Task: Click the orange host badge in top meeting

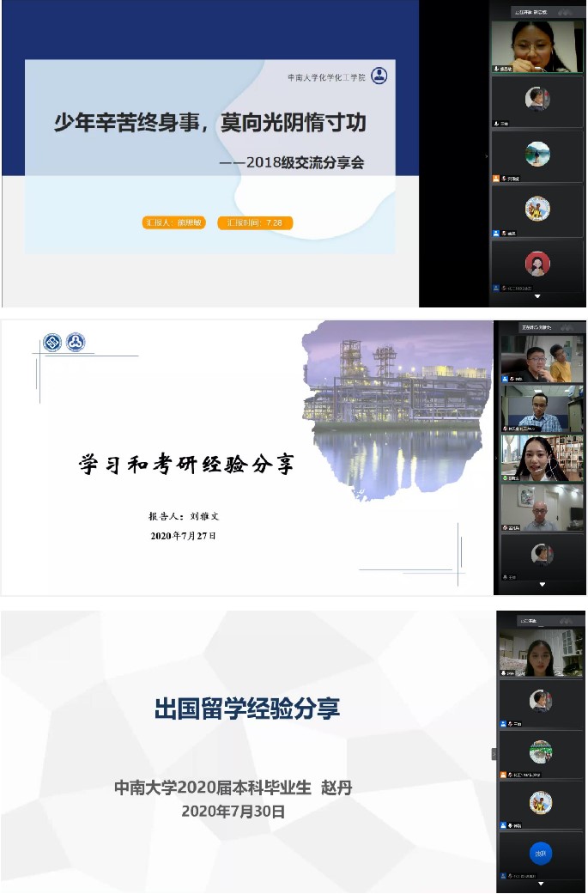Action: (x=496, y=179)
